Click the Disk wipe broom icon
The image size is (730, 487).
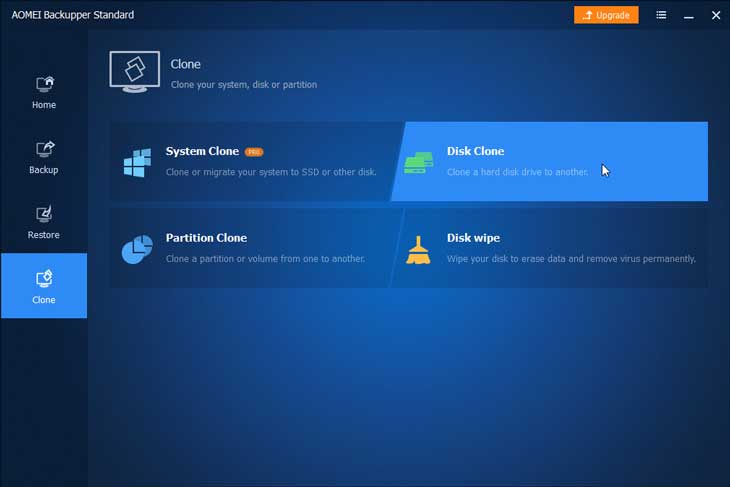click(419, 249)
